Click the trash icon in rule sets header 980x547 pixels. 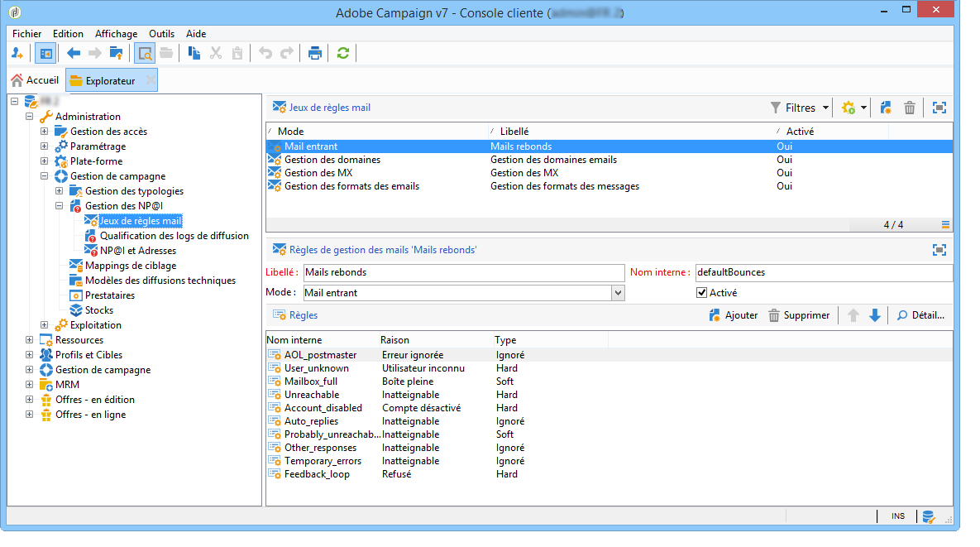pyautogui.click(x=910, y=108)
